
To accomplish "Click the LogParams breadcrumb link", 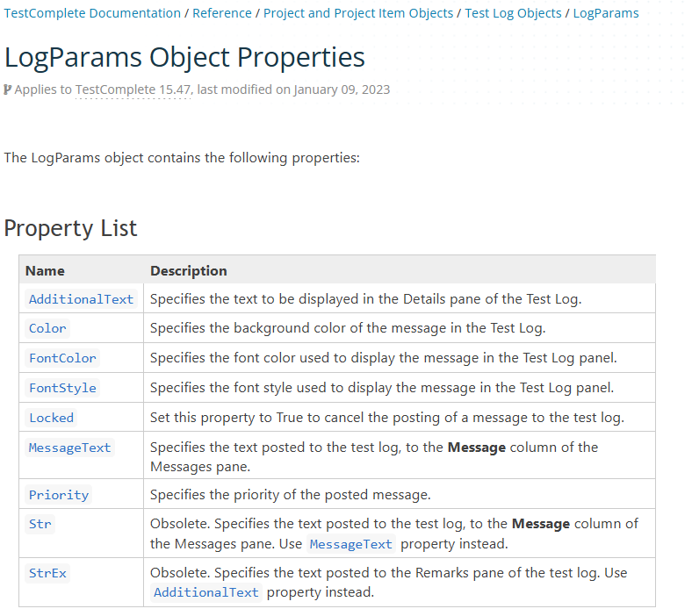I will 606,13.
